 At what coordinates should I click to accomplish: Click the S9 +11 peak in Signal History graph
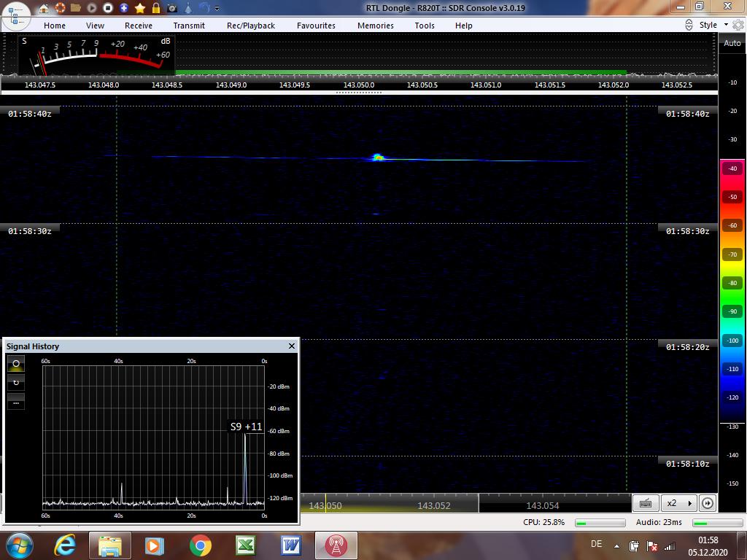pos(247,427)
